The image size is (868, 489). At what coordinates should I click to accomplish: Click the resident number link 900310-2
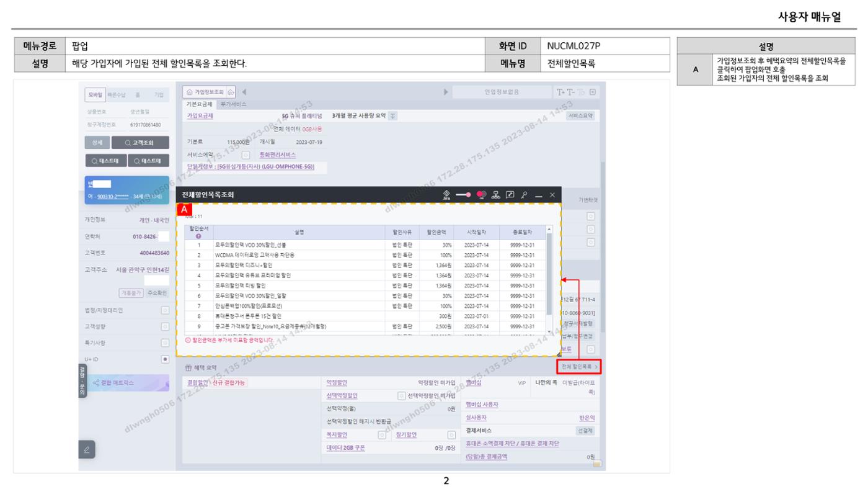click(x=112, y=197)
